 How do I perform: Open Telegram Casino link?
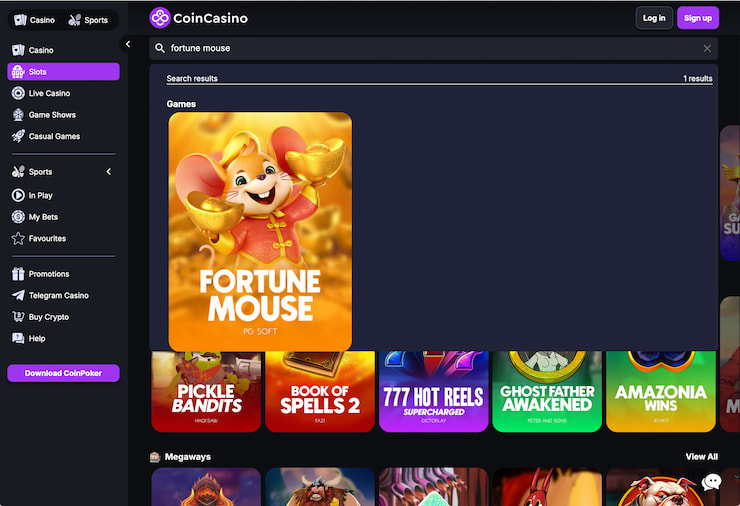(63, 295)
